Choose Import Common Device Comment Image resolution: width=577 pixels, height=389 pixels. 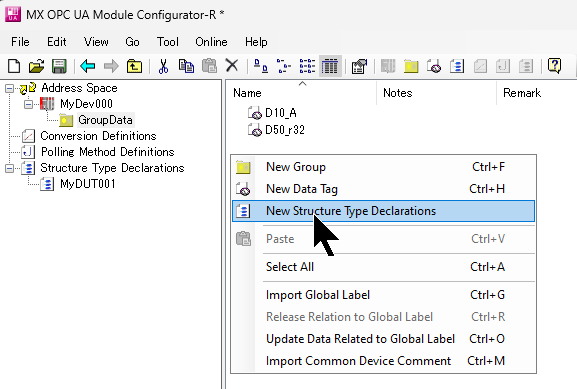(x=383, y=361)
